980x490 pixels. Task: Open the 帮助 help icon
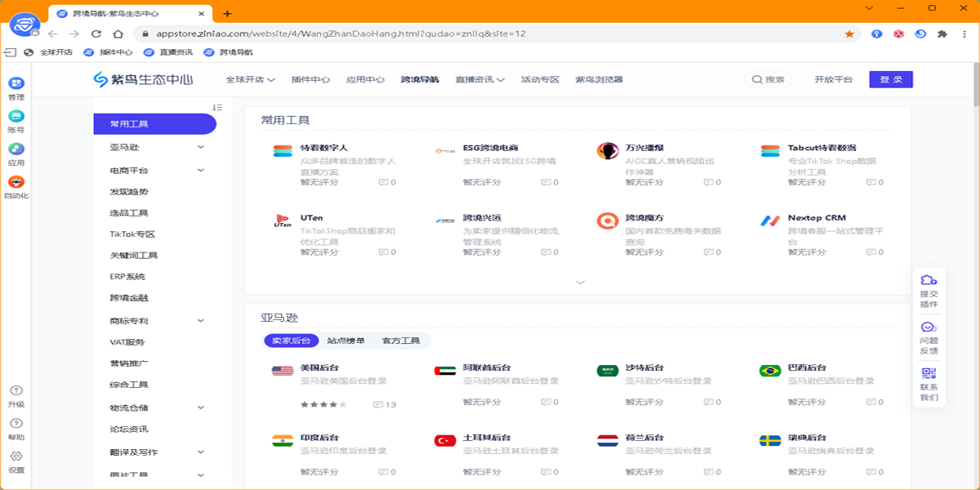(16, 424)
